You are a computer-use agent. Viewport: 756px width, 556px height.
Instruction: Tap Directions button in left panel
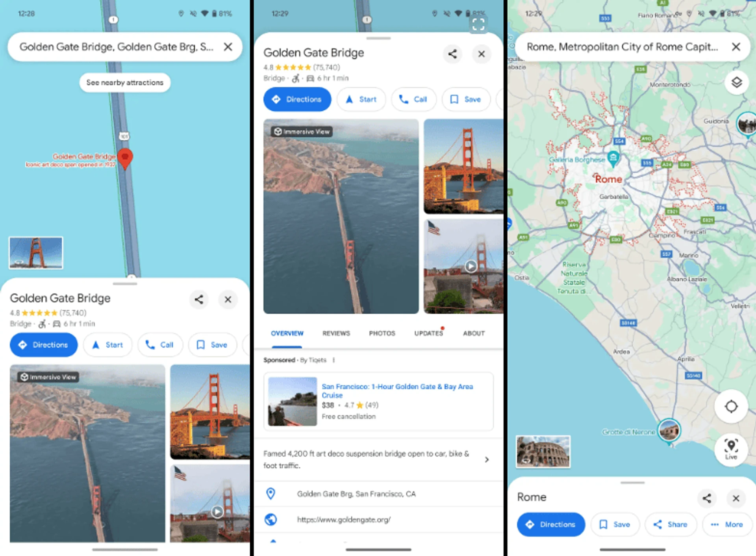(x=44, y=345)
